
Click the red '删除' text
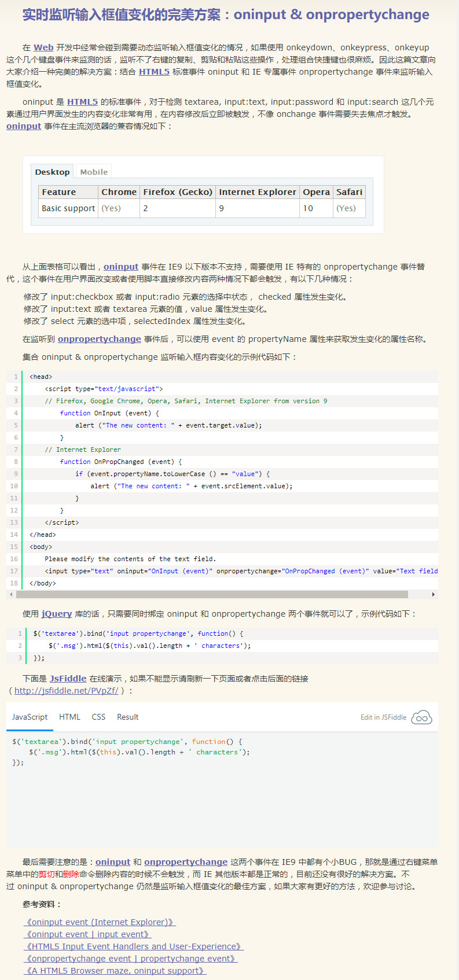[x=71, y=874]
